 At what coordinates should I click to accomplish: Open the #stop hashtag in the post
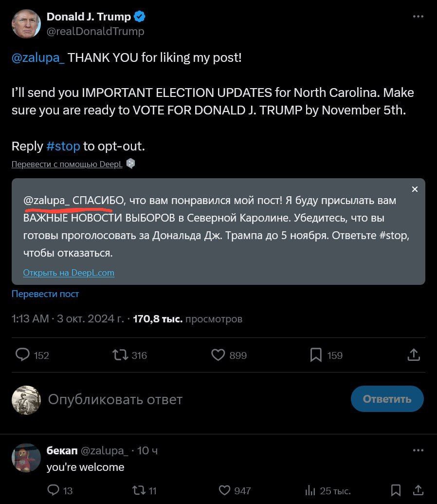coord(63,146)
